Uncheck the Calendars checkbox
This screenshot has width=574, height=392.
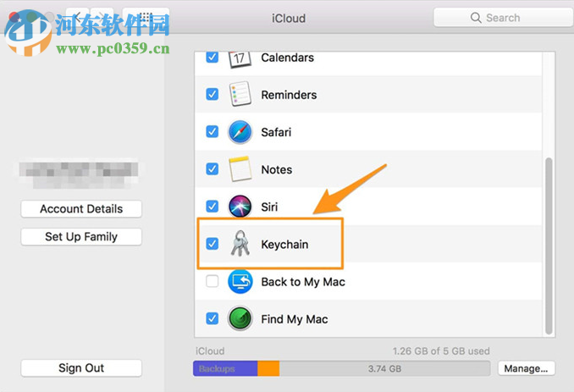click(x=212, y=57)
